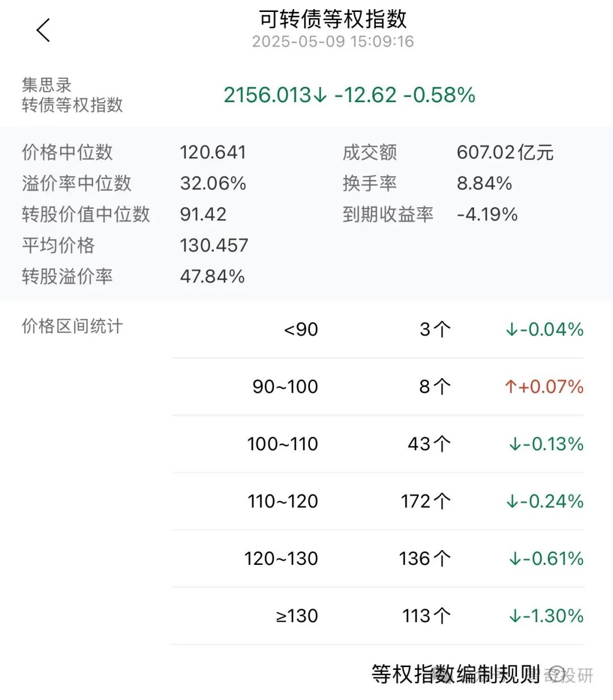Tap the timestamp 2025-05-09 15:09:16
613x700 pixels.
point(334,41)
